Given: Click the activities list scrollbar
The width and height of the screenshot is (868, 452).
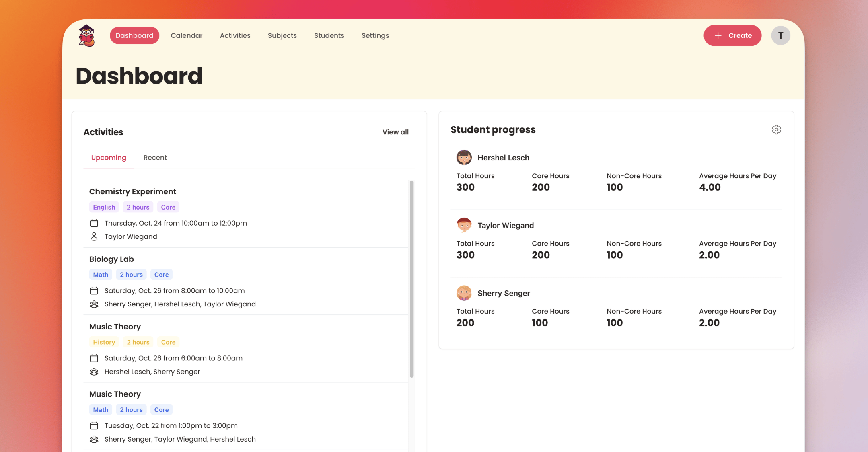Looking at the screenshot, I should (411, 279).
